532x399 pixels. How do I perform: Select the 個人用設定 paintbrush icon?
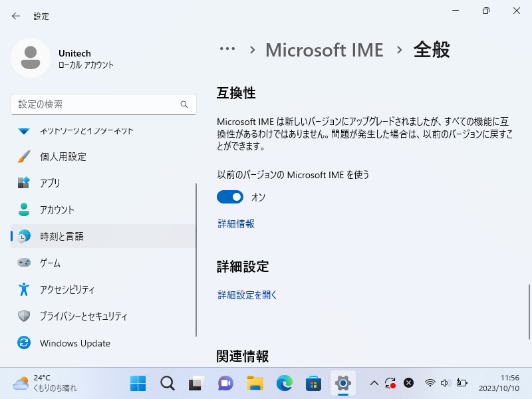click(x=24, y=156)
